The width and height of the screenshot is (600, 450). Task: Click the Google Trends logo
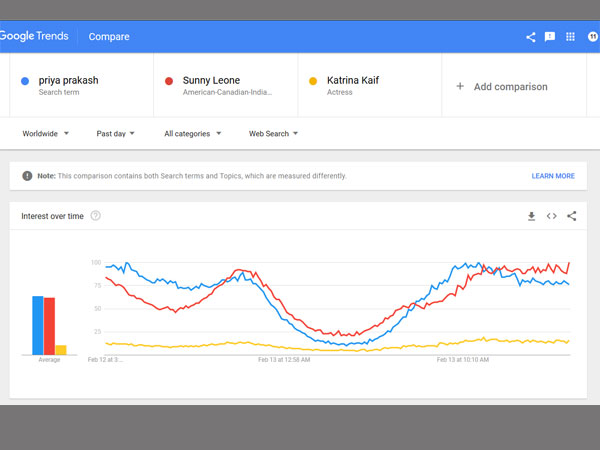(35, 37)
